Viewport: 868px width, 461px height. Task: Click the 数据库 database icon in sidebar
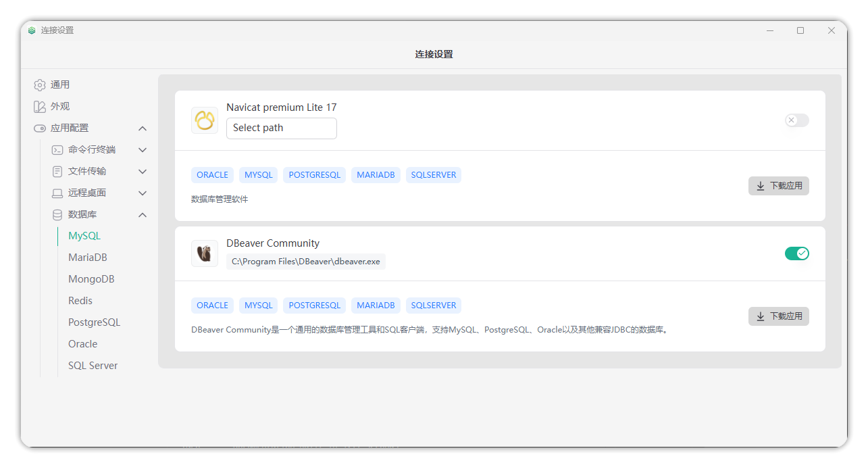(x=57, y=214)
